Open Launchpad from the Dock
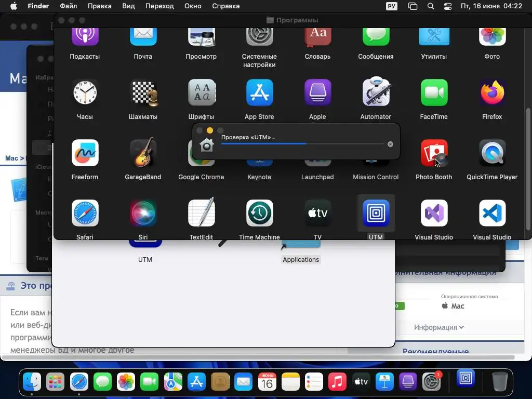The image size is (532, 399). (x=55, y=382)
